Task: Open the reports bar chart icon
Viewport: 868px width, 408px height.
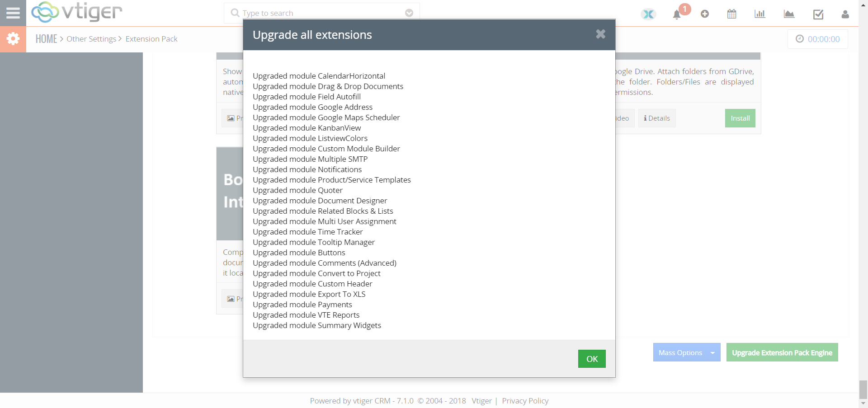Action: (760, 14)
